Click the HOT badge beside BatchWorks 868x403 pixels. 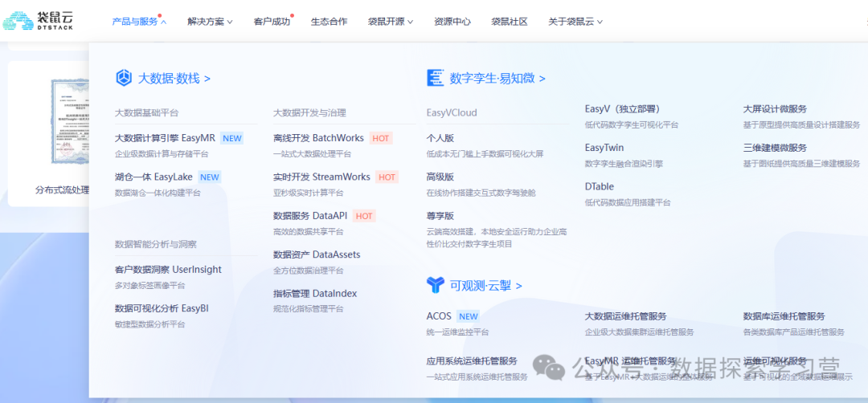coord(381,138)
